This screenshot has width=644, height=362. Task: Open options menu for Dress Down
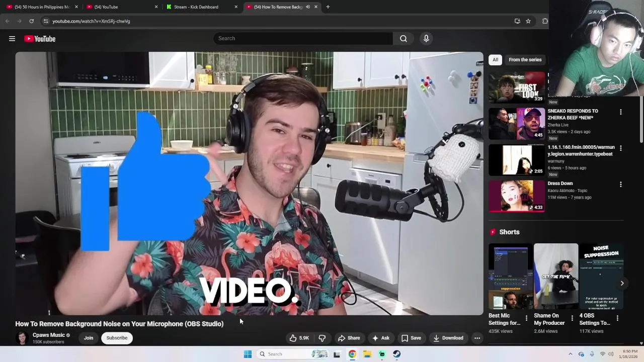620,185
